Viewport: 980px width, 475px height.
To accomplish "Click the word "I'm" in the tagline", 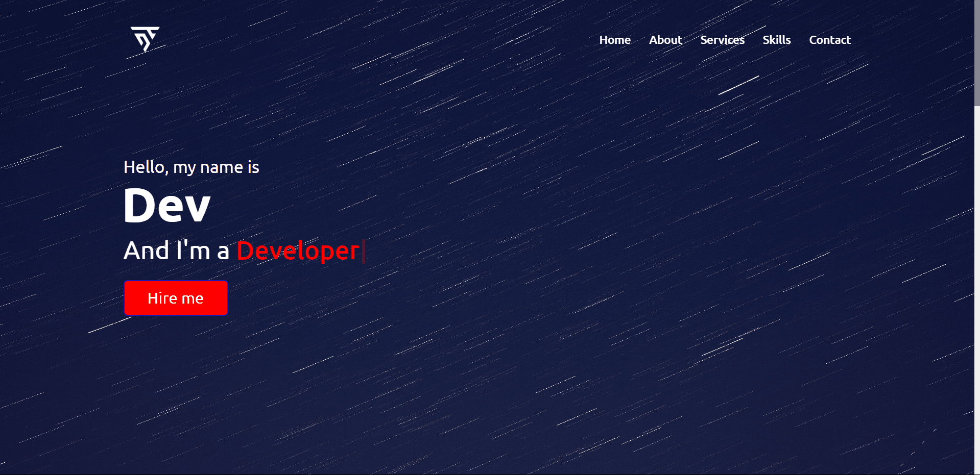I will pos(193,251).
